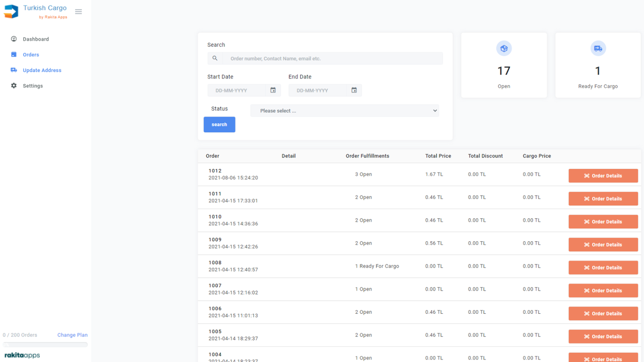Open the Start Date calendar icon
The height and width of the screenshot is (362, 644).
[x=273, y=90]
